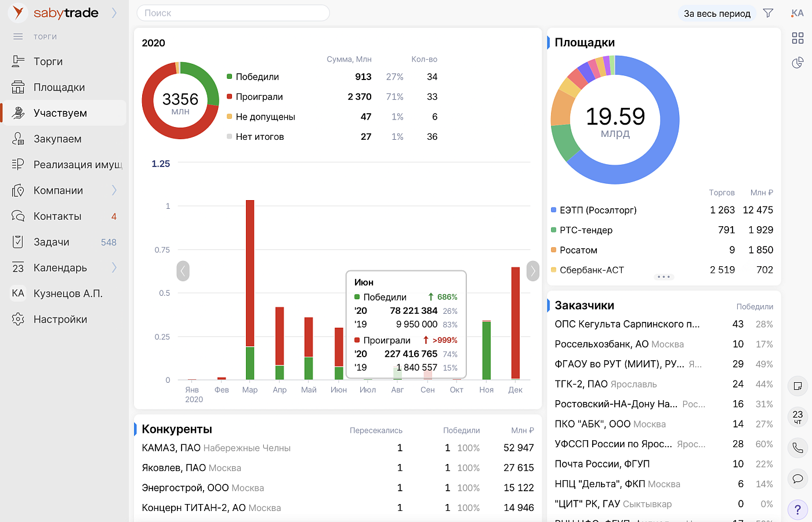This screenshot has height=522, width=812.
Task: Click the 3356 млн donut chart
Action: pos(180,100)
